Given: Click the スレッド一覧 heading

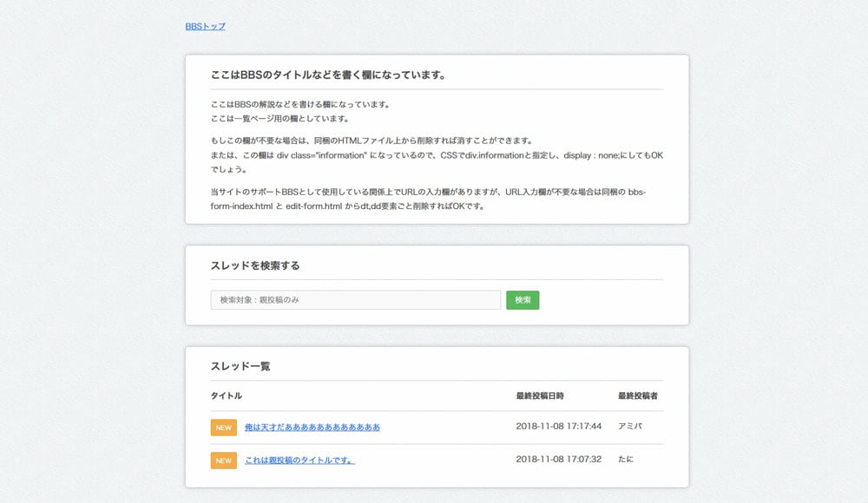Looking at the screenshot, I should pos(240,366).
